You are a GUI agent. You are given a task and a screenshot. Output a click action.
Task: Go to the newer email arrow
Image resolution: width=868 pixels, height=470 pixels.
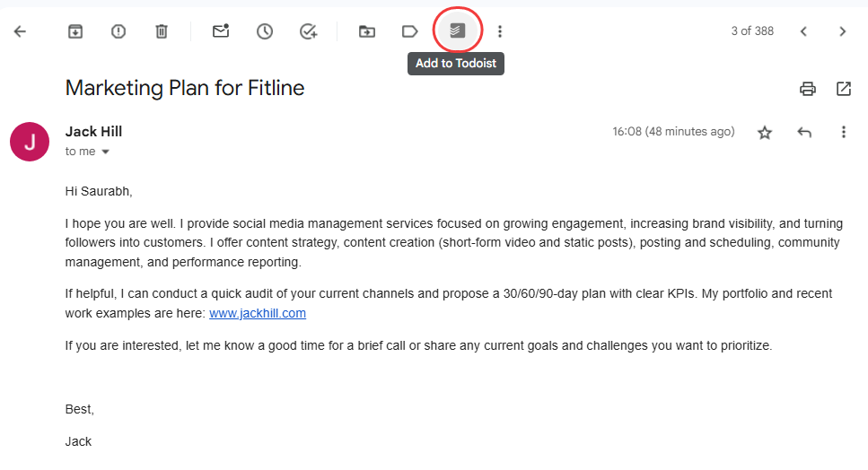tap(803, 31)
